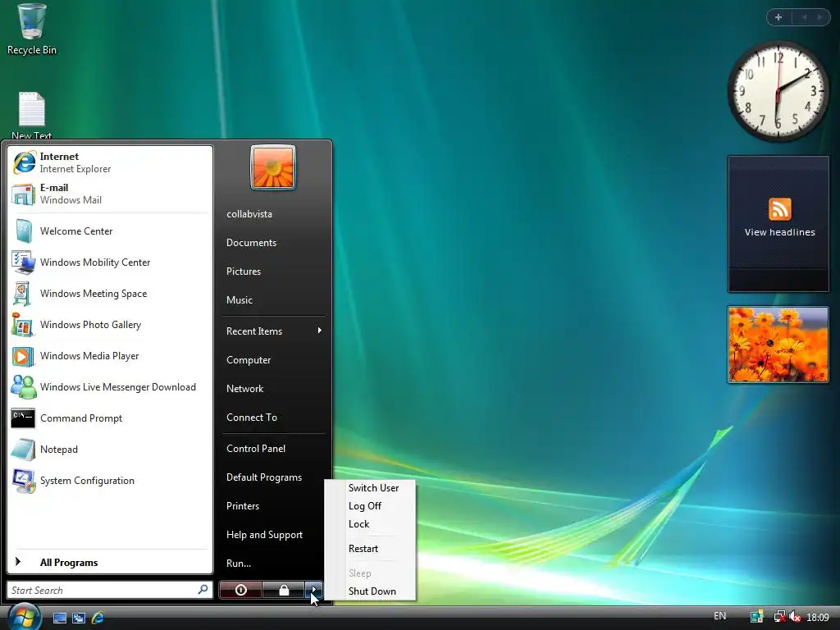Screen dimensions: 840x630
Task: Open Windows Photo Gallery
Action: (110, 325)
